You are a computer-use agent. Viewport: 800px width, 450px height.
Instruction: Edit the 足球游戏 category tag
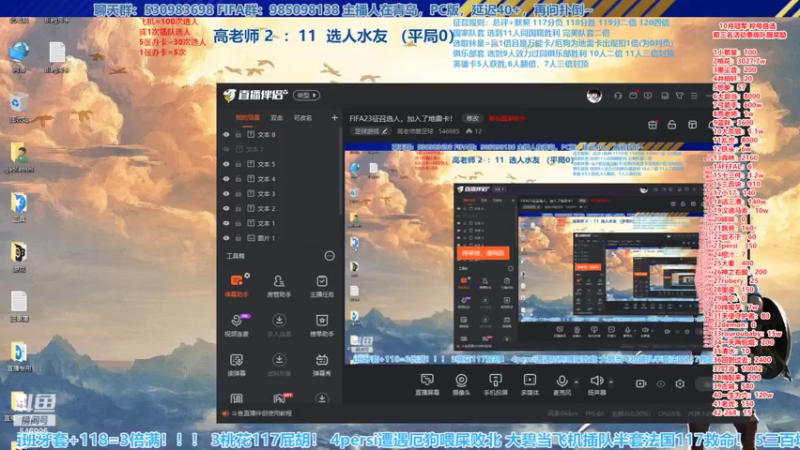(371, 131)
